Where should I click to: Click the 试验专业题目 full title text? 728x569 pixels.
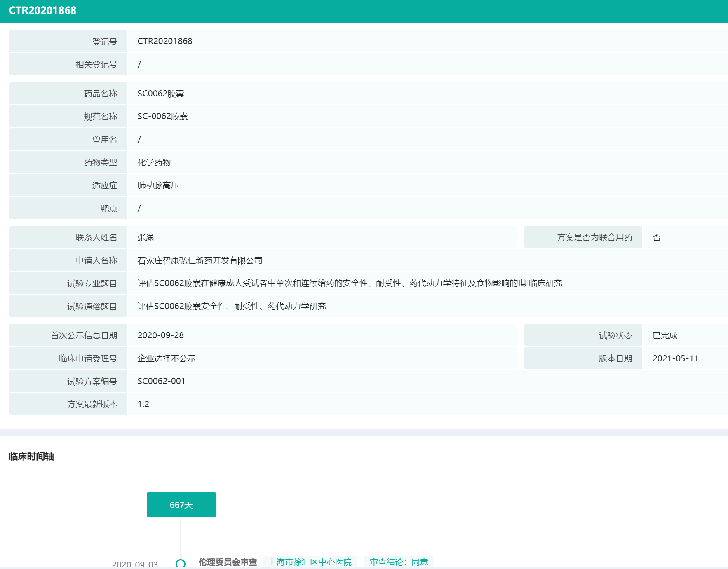pos(350,283)
